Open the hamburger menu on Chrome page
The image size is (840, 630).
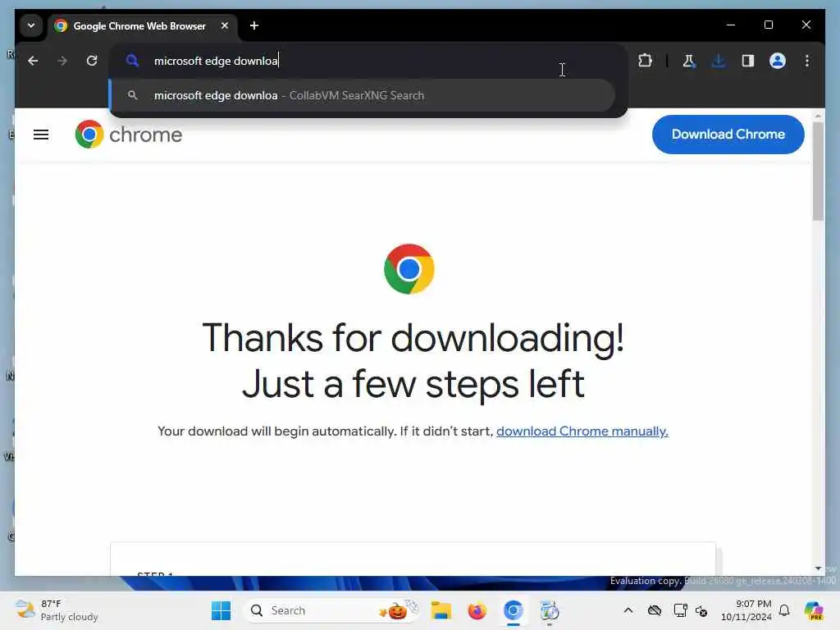point(41,135)
